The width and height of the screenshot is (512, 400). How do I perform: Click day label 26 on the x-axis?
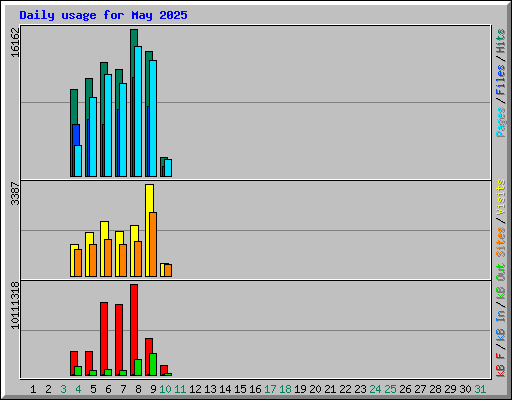point(405,389)
